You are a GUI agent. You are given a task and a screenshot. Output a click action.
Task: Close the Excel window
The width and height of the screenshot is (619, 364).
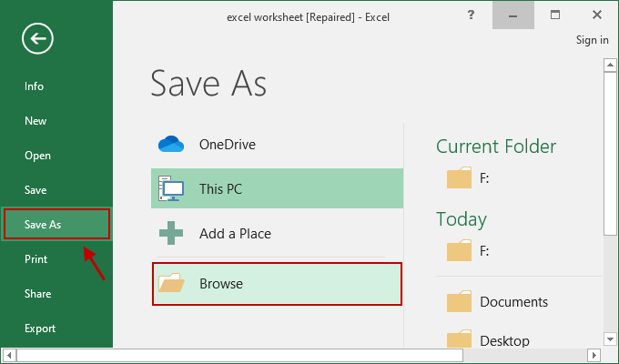597,15
